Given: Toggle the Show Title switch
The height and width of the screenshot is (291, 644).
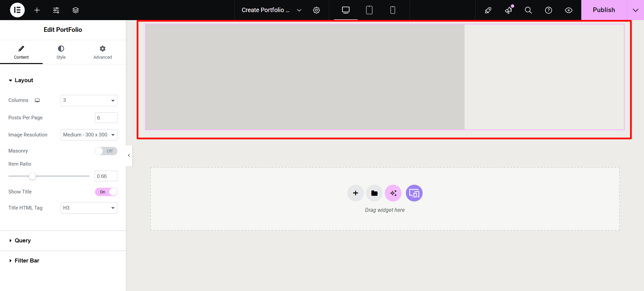Looking at the screenshot, I should click(x=106, y=192).
